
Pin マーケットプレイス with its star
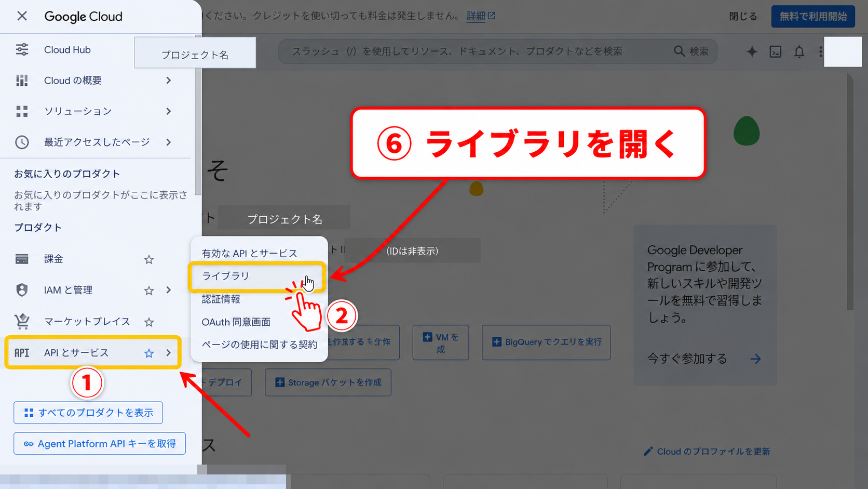(x=149, y=322)
